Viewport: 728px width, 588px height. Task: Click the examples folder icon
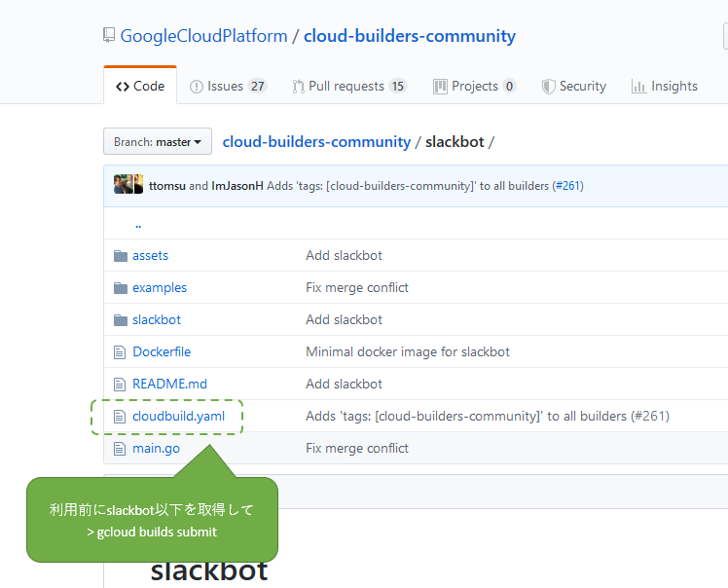pyautogui.click(x=121, y=288)
